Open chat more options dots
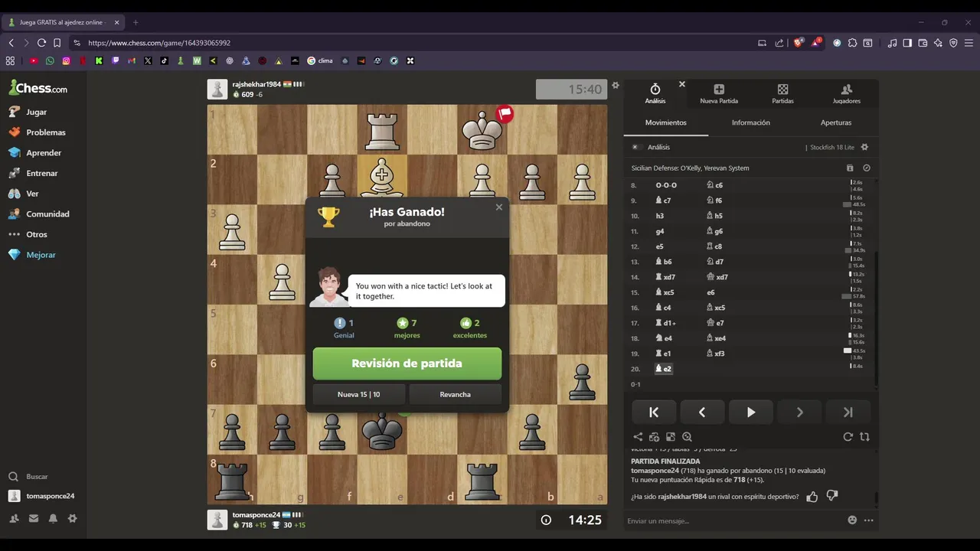Image resolution: width=980 pixels, height=551 pixels. click(x=869, y=520)
